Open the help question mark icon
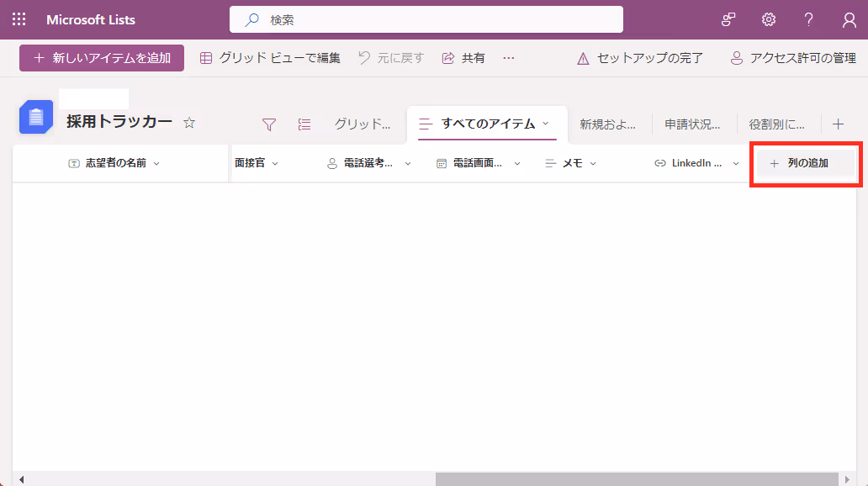The height and width of the screenshot is (486, 868). pos(809,20)
